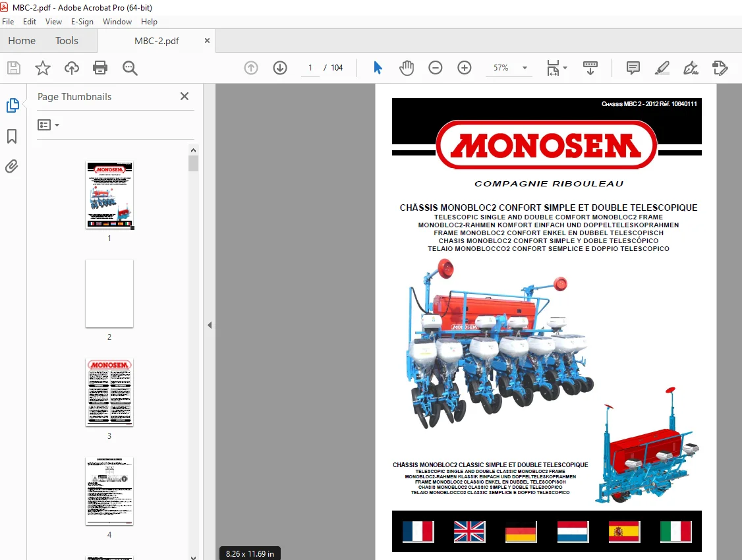This screenshot has width=742, height=560.
Task: Switch to the Tools tab
Action: 67,41
